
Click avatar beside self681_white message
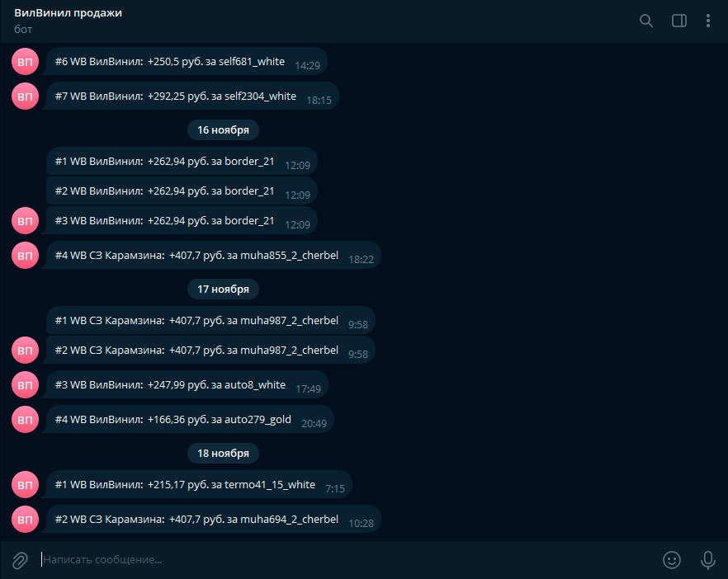pyautogui.click(x=25, y=62)
